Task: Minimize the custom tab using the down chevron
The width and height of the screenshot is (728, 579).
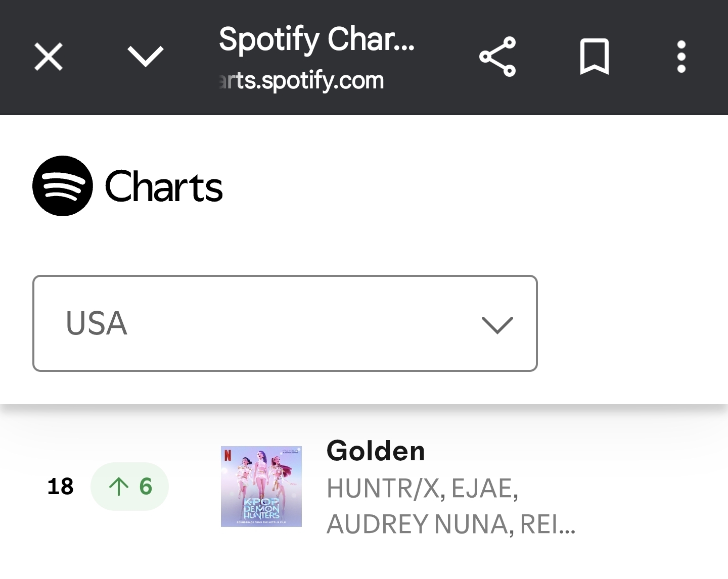Action: click(146, 57)
